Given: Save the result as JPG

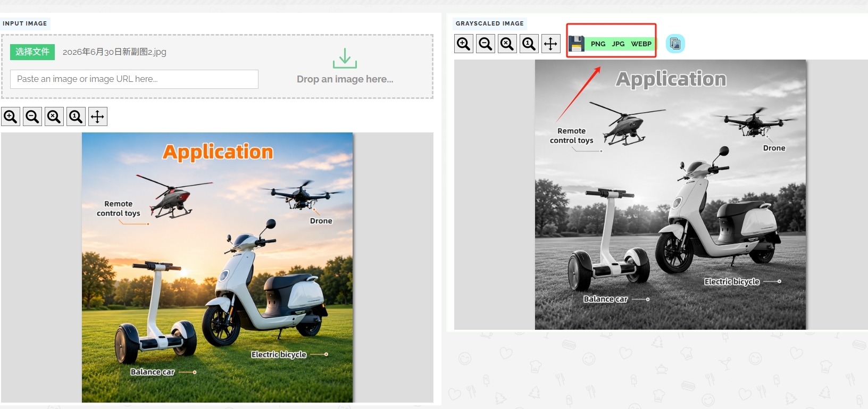Looking at the screenshot, I should click(618, 44).
